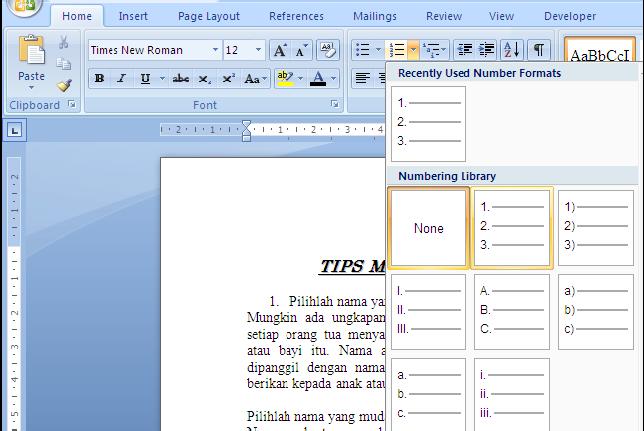Switch to the Home tab

point(77,16)
